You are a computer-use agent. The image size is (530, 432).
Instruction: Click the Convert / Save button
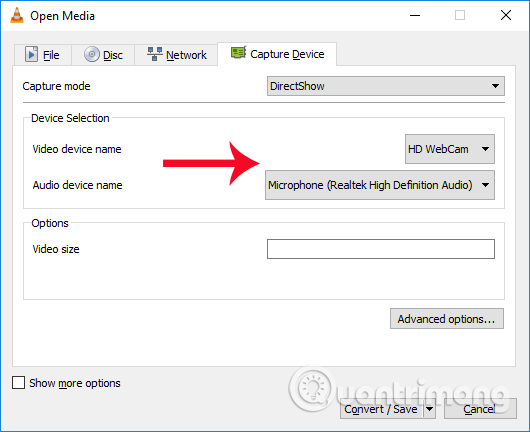(x=381, y=409)
